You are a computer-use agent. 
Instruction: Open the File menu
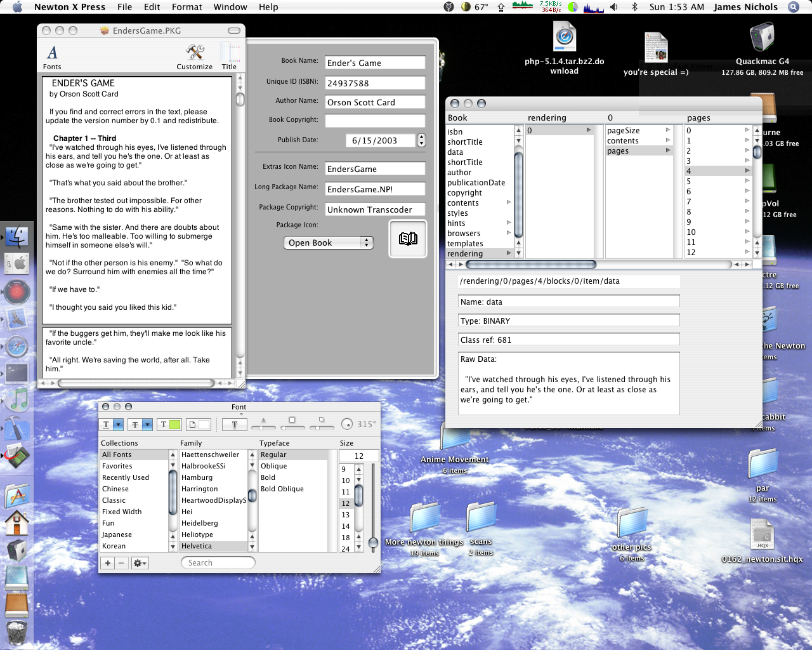(x=124, y=7)
